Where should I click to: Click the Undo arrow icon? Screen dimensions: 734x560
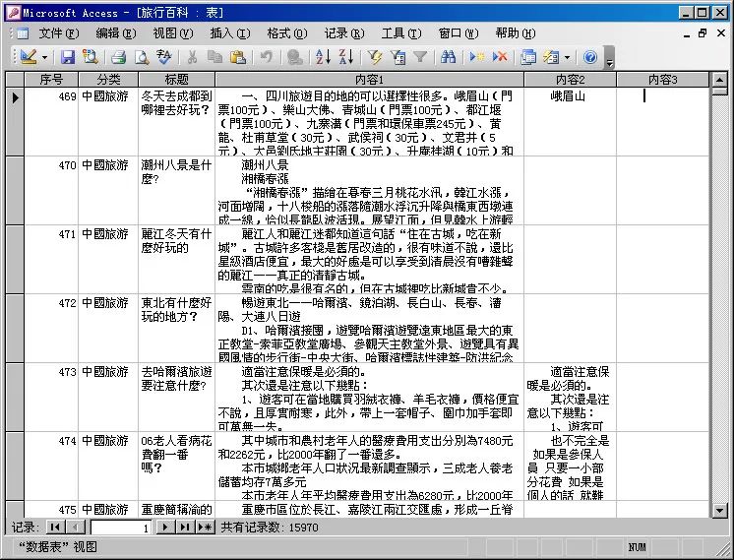click(266, 57)
